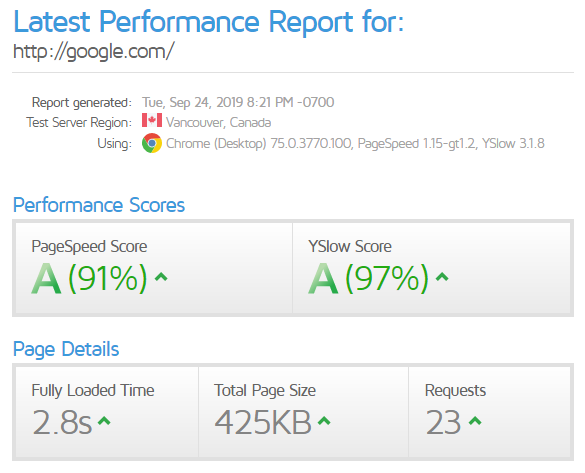Screen dimensions: 585x473
Task: Click the Latest Performance Report heading
Action: [209, 22]
